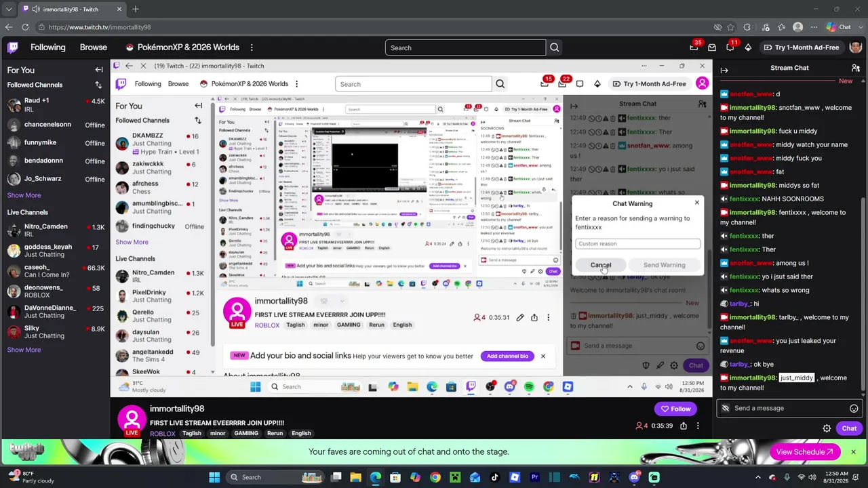This screenshot has height=488, width=868.
Task: Go back in the browser
Action: pyautogui.click(x=8, y=27)
